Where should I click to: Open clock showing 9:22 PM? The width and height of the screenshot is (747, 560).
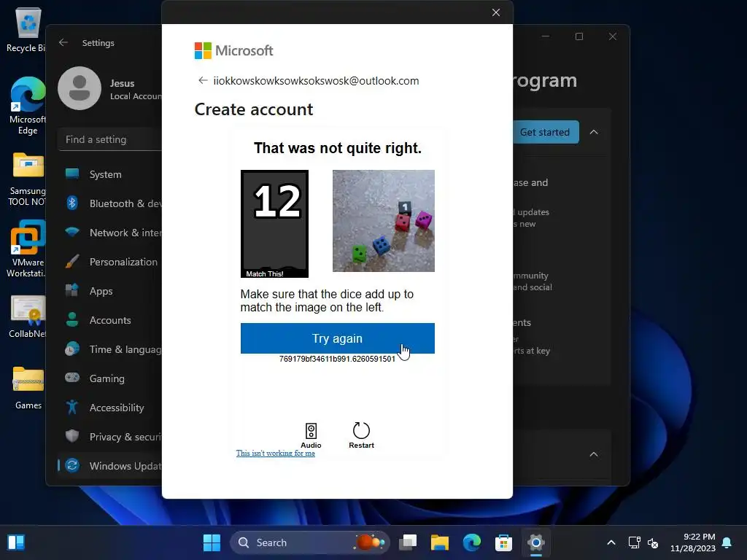(x=693, y=542)
